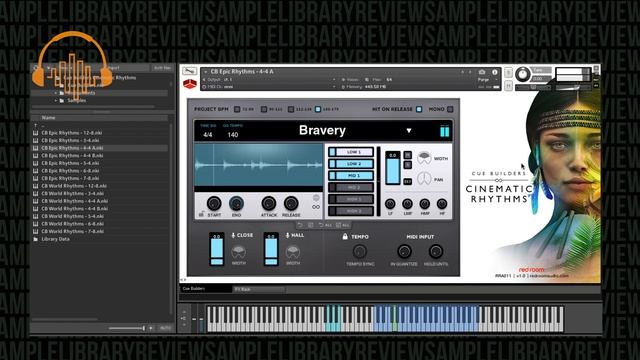Click the Hall microphone icon
Image resolution: width=640 pixels, height=360 pixels.
[x=287, y=235]
